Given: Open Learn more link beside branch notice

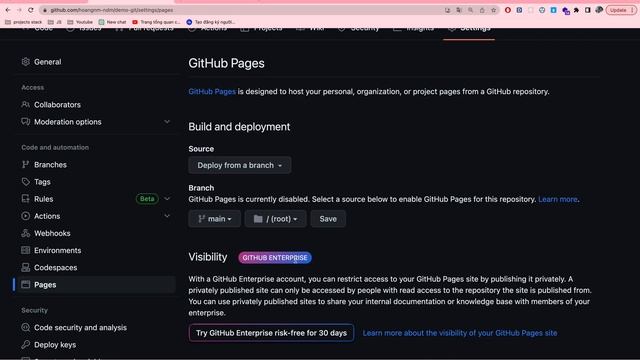Looking at the screenshot, I should pos(558,199).
